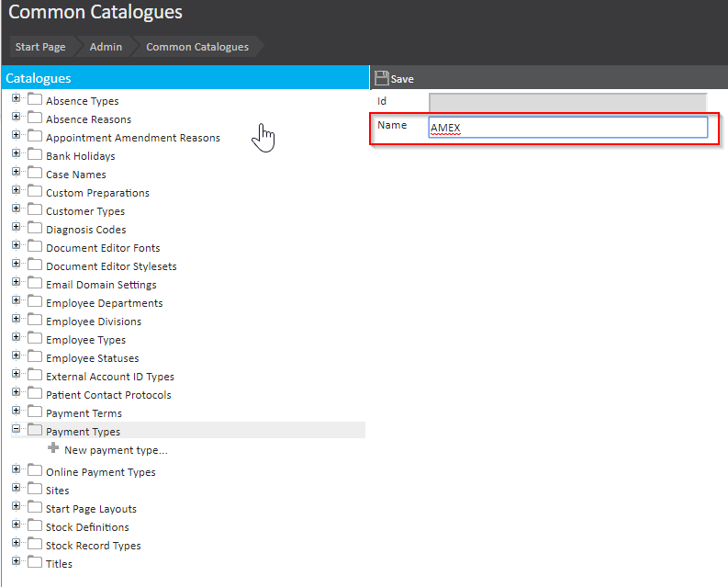The image size is (728, 587).
Task: Click the Name input field containing AMEX
Action: pyautogui.click(x=567, y=128)
